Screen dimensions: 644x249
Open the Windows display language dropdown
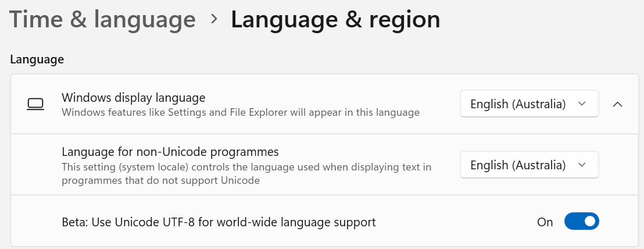pos(529,104)
